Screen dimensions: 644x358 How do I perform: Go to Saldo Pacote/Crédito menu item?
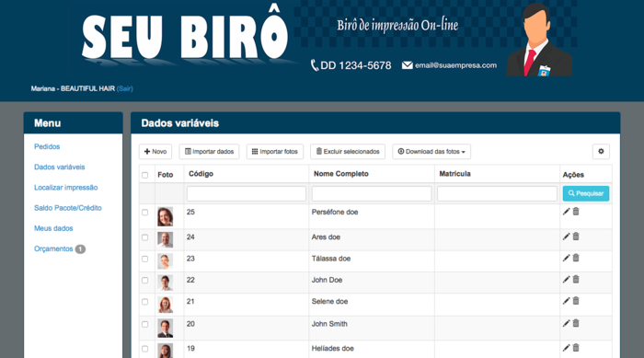coord(68,208)
